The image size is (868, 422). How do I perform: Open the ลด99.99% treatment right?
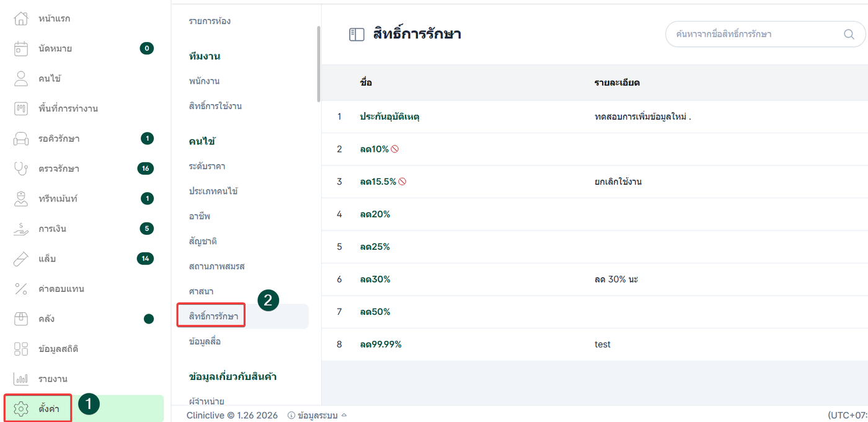point(380,344)
